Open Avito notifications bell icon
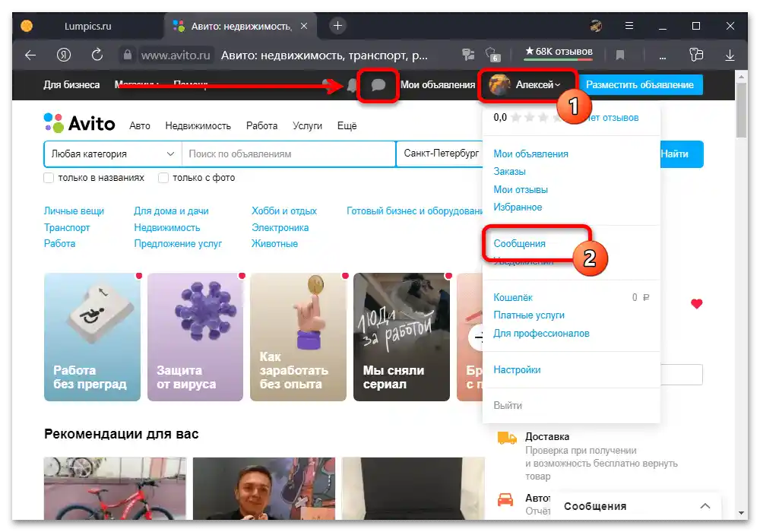The height and width of the screenshot is (532, 760). click(353, 86)
